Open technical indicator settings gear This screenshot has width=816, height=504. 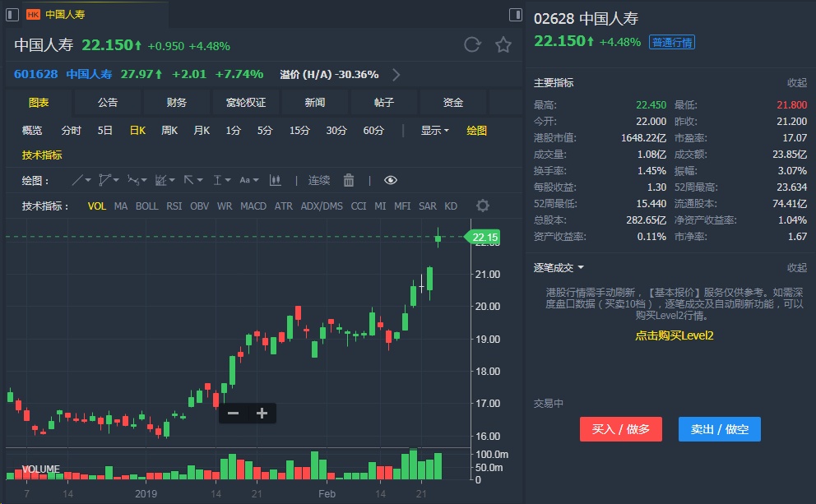click(x=483, y=206)
